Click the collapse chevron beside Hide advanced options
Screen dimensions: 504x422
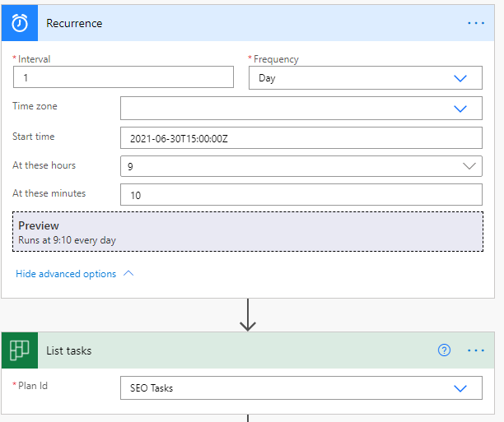click(128, 274)
